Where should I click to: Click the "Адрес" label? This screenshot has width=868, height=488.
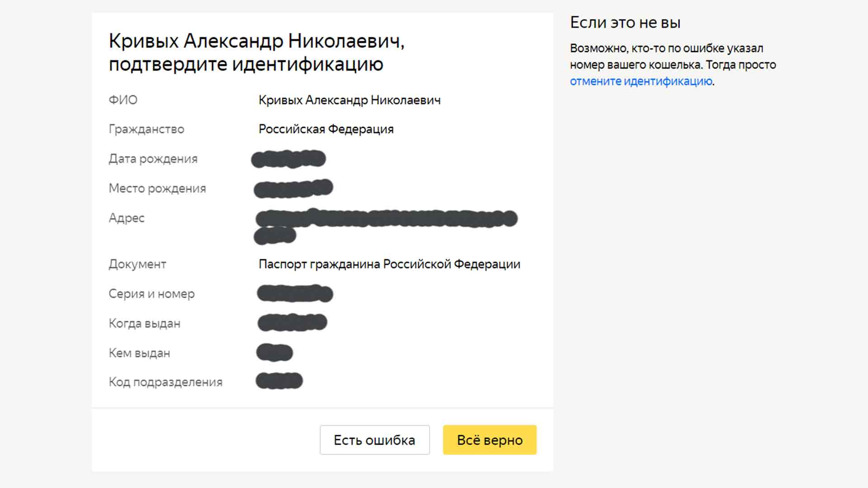(127, 218)
